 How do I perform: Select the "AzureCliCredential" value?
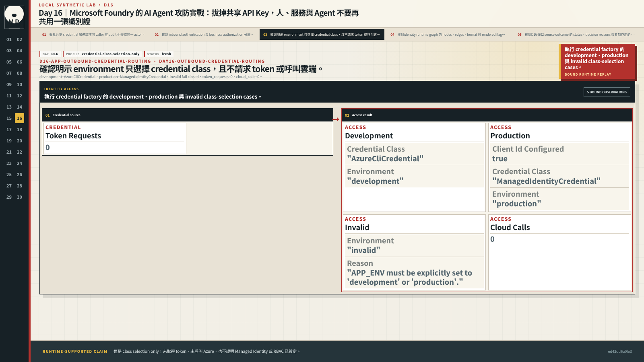point(385,159)
